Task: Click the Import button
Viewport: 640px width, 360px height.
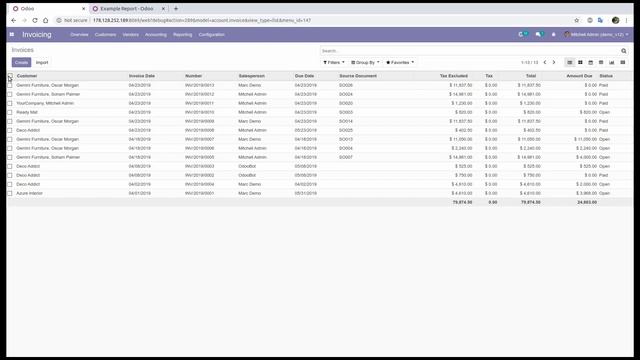Action: point(42,62)
